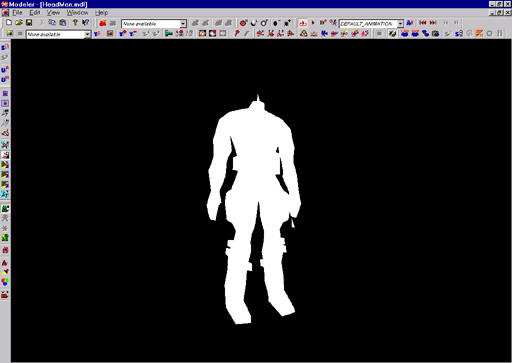Click the context help arrow-question icon

tap(86, 23)
